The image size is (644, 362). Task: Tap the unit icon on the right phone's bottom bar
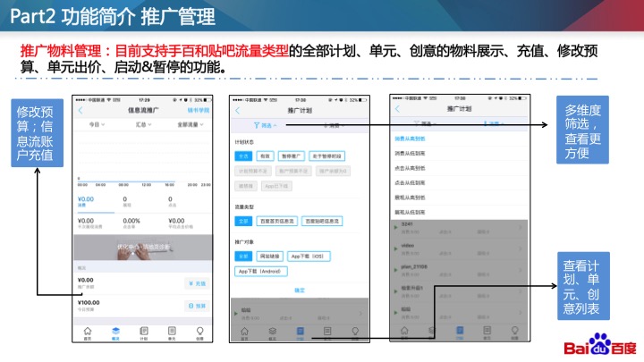point(487,332)
